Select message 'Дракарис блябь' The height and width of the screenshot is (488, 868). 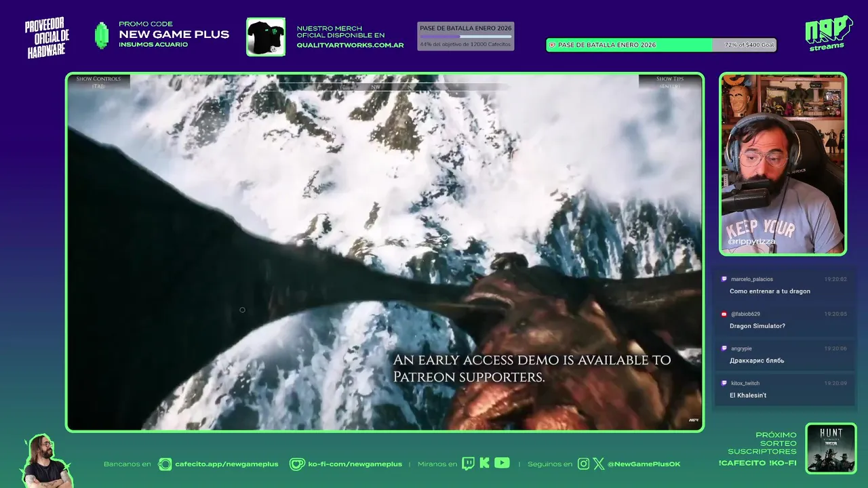tap(757, 361)
